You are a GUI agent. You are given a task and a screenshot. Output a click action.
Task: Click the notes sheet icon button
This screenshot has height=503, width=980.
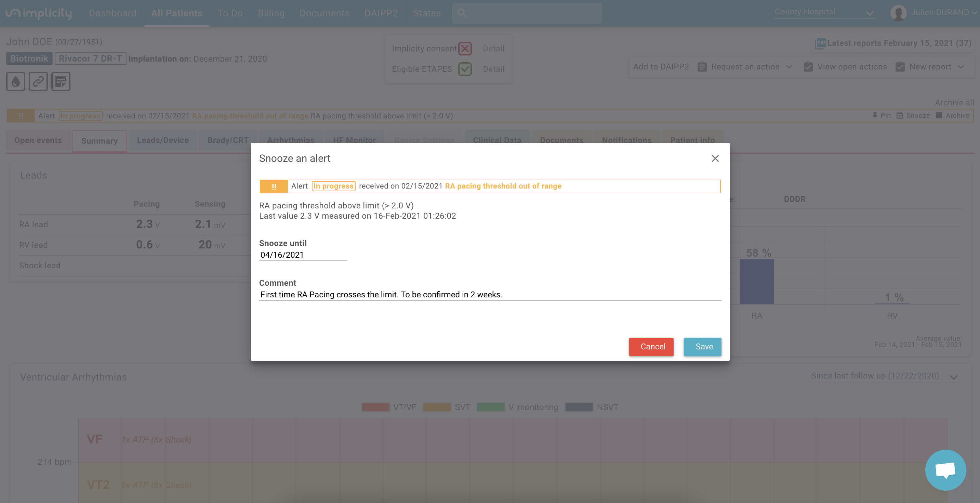61,81
